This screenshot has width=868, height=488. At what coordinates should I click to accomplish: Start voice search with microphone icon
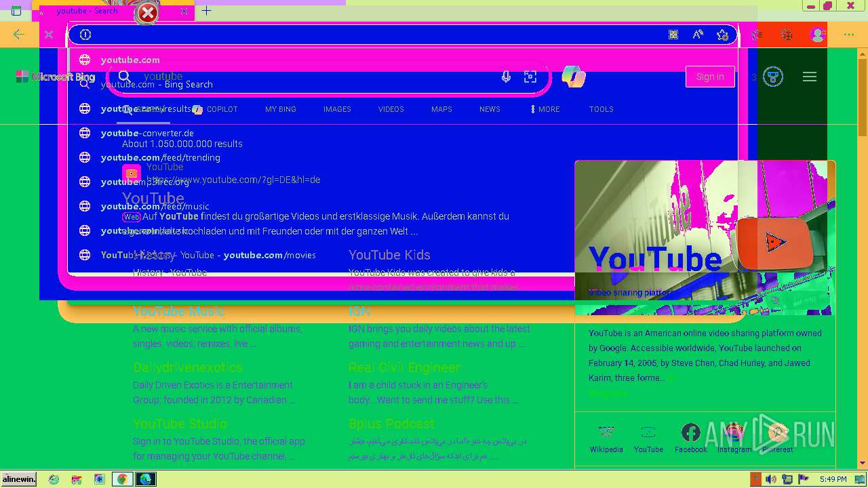(x=506, y=77)
